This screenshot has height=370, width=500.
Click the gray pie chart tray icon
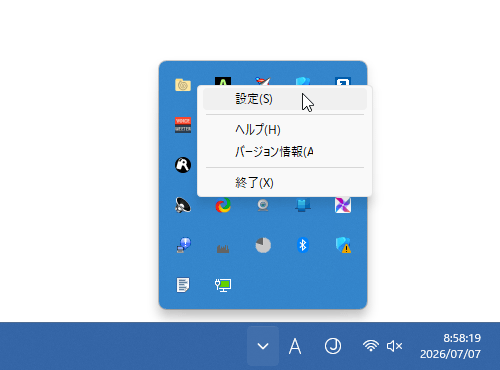point(263,245)
